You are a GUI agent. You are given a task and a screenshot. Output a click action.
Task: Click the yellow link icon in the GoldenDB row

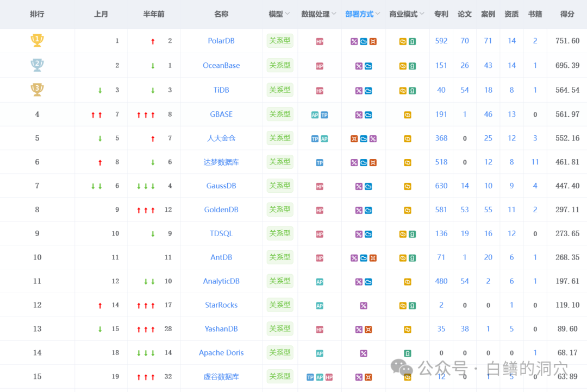(x=408, y=210)
